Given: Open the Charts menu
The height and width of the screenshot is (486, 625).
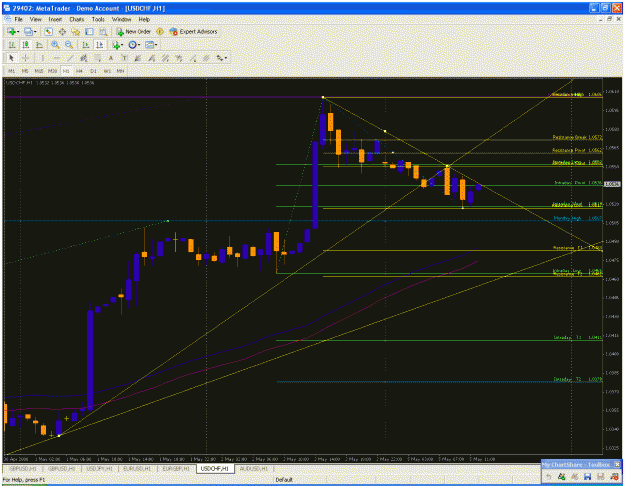Looking at the screenshot, I should (77, 19).
